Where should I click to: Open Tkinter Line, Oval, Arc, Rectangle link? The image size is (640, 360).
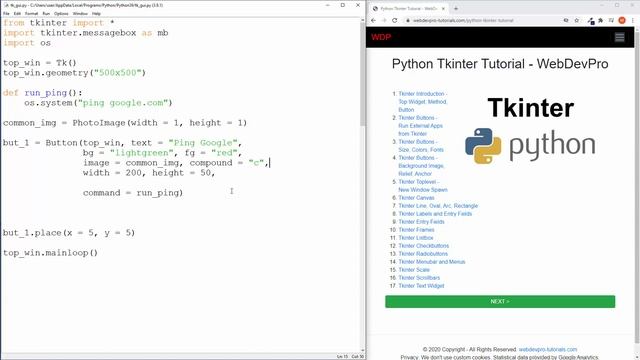pos(438,206)
